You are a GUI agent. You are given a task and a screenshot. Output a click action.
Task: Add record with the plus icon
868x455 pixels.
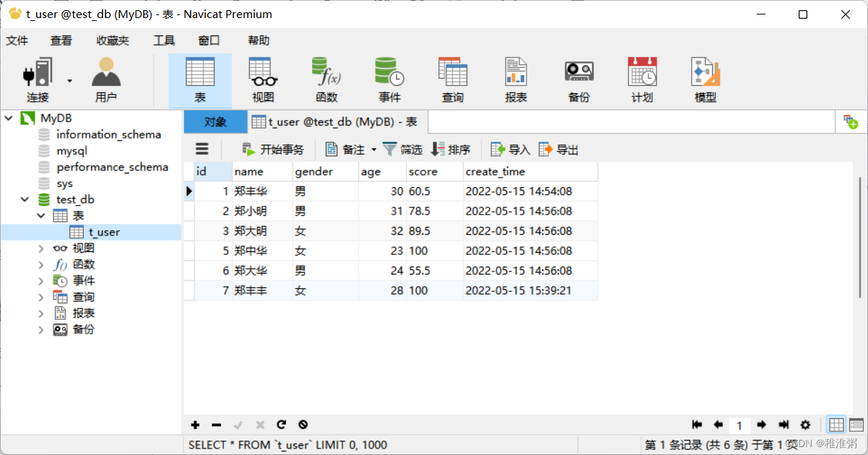[195, 425]
